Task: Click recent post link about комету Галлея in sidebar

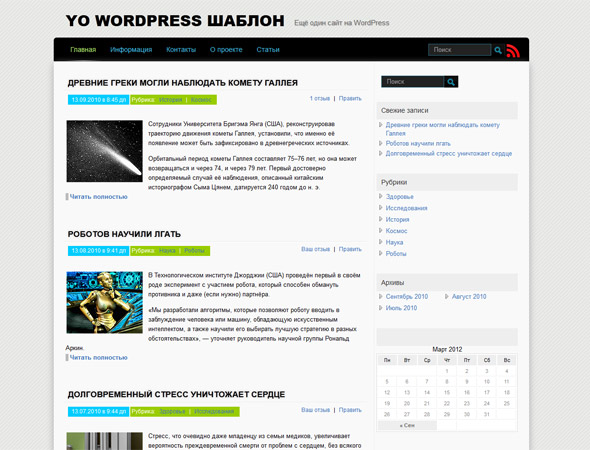Action: (442, 129)
